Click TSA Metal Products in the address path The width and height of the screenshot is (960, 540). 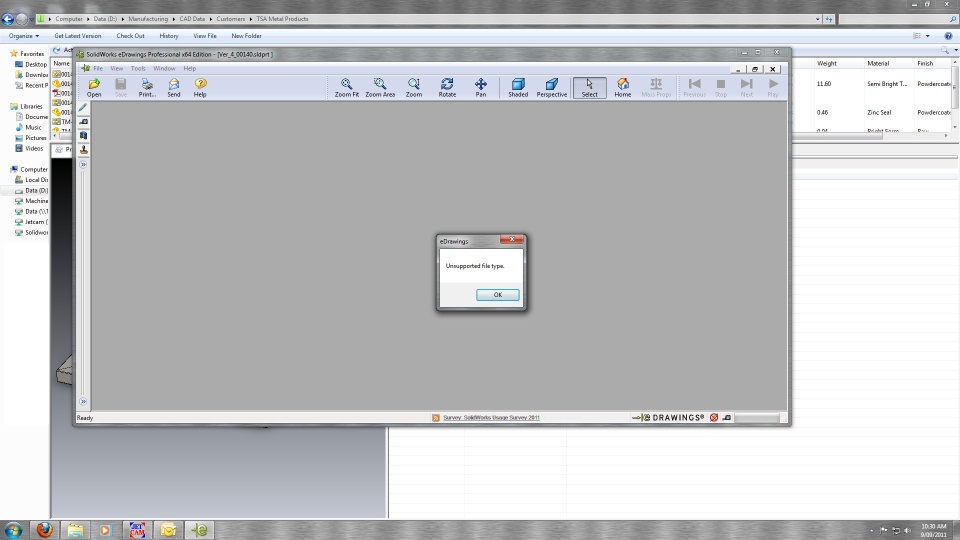[x=282, y=19]
